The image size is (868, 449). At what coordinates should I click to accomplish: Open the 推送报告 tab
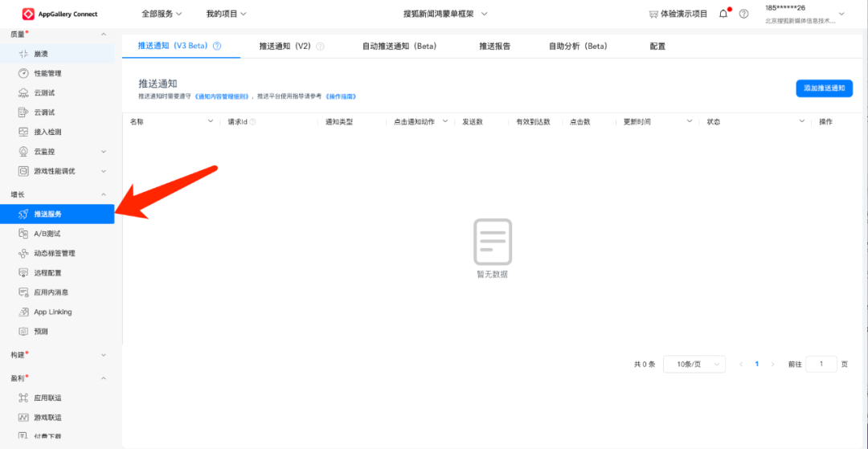495,47
